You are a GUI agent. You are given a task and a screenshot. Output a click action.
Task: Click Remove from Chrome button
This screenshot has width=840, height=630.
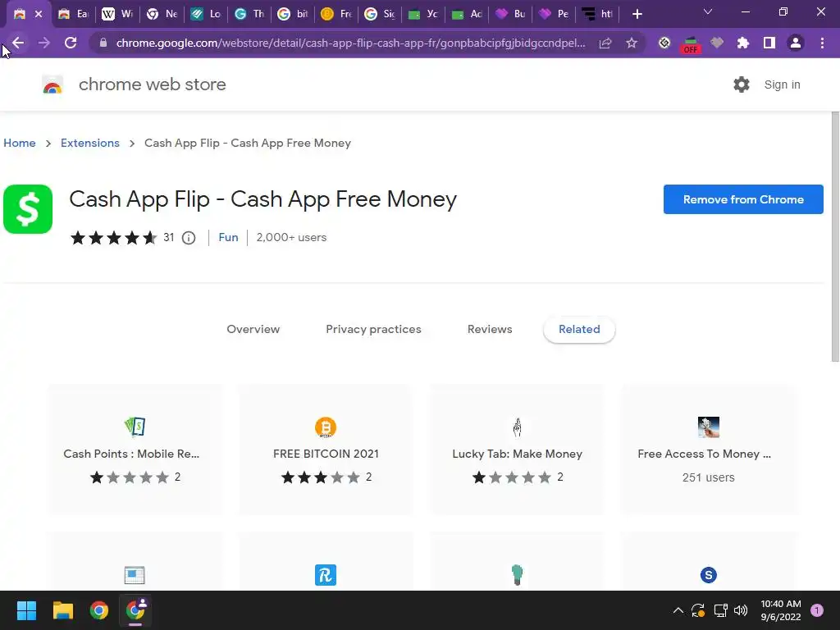point(743,199)
